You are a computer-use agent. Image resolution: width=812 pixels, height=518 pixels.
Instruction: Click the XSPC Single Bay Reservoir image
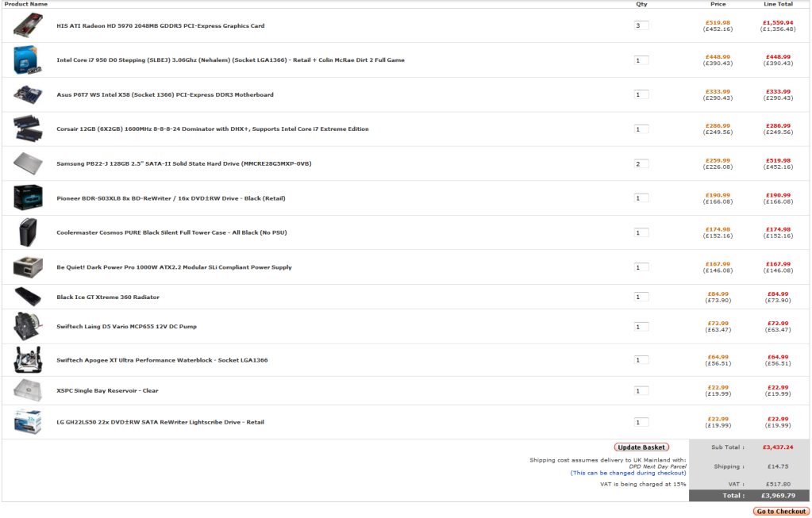tap(28, 390)
